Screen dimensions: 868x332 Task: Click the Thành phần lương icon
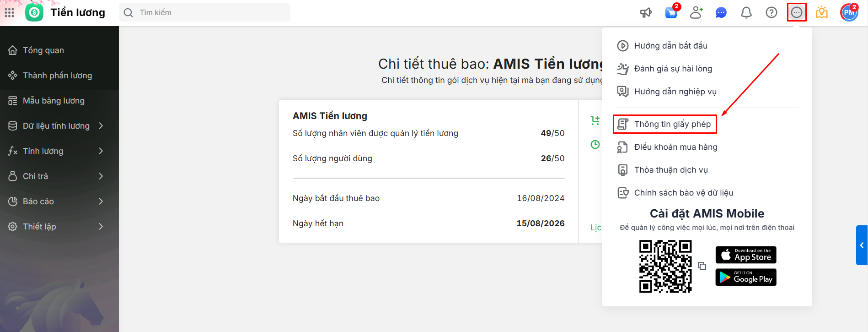[13, 76]
